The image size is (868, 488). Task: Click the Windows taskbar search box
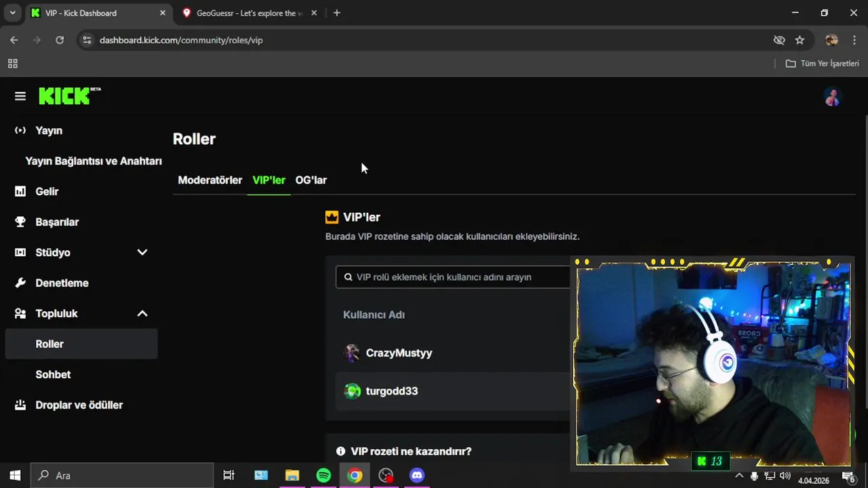123,475
